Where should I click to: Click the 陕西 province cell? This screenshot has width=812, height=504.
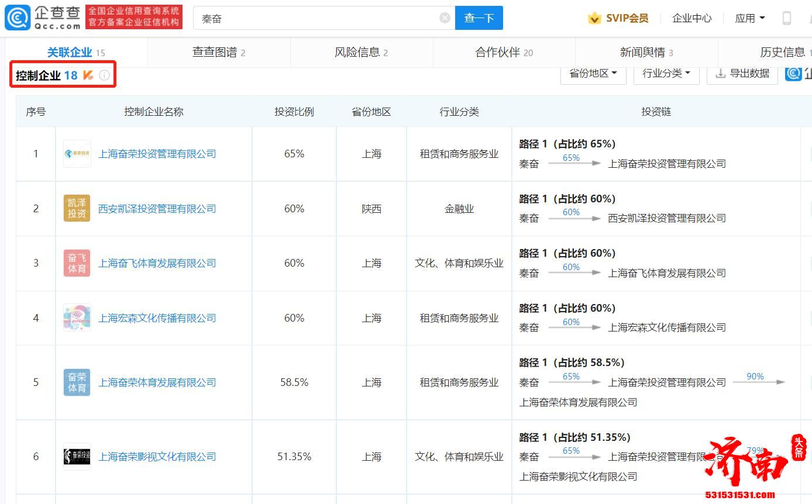371,209
